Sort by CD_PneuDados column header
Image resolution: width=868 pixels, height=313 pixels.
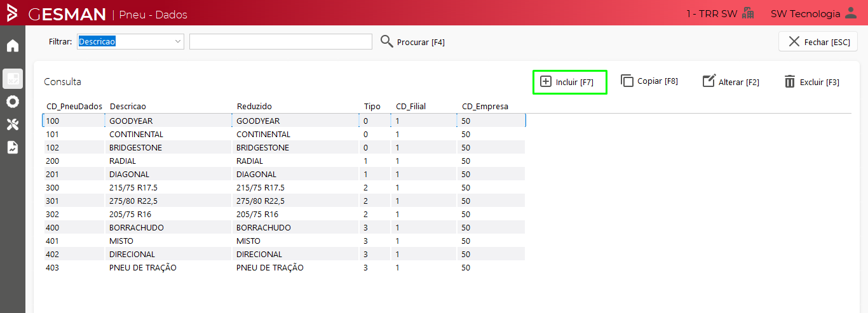click(74, 107)
